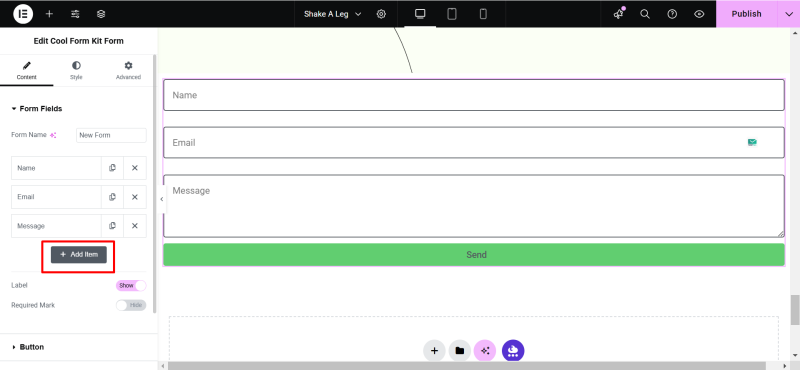The height and width of the screenshot is (370, 800).
Task: Switch to tablet responsive view
Action: pyautogui.click(x=452, y=14)
